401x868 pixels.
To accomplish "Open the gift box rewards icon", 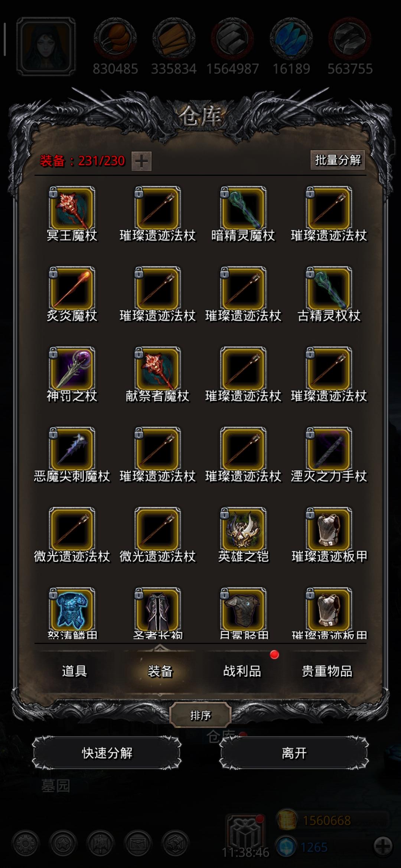I will point(245,833).
